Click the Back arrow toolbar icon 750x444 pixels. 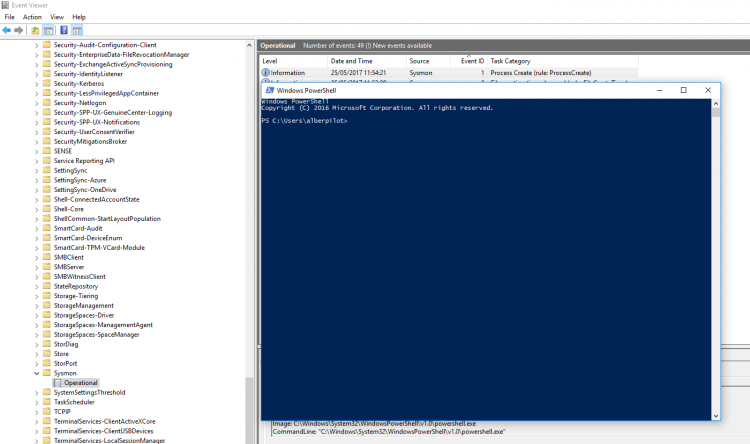coord(7,30)
